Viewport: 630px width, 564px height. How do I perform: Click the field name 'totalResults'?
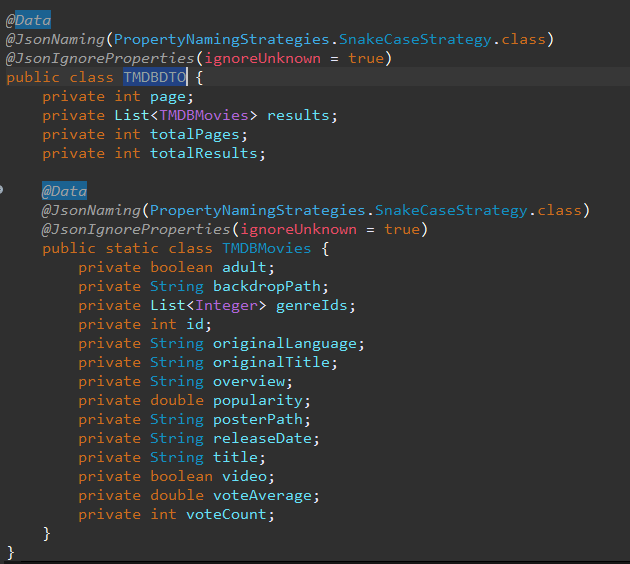click(x=204, y=153)
